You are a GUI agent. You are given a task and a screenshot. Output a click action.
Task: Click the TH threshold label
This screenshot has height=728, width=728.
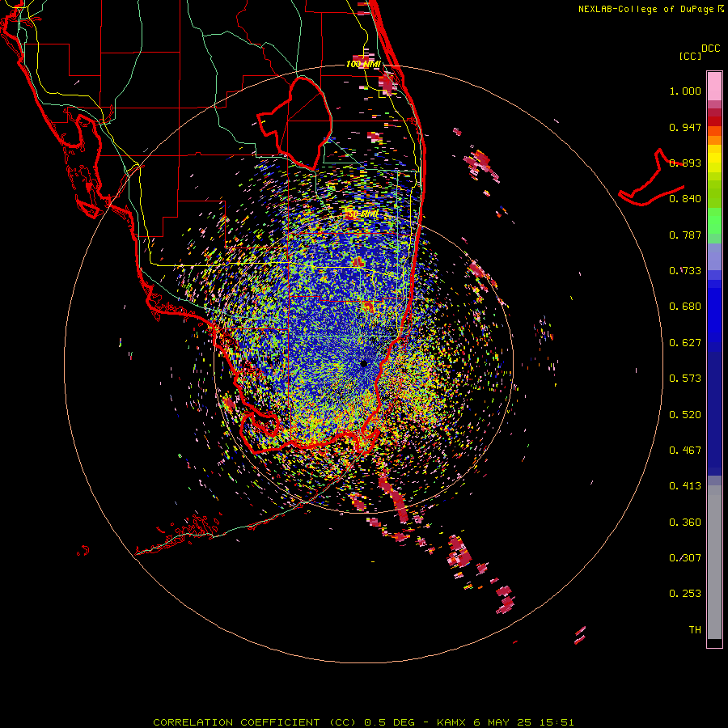695,630
